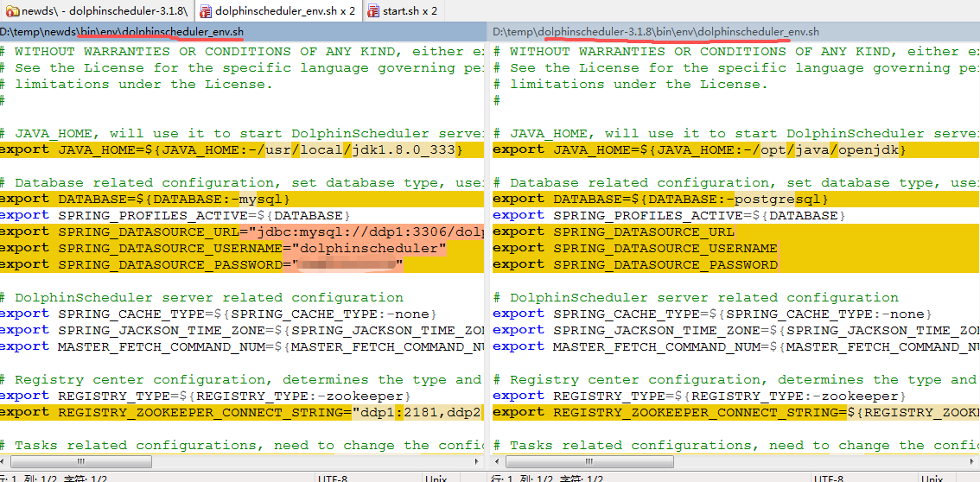Screen dimensions: 980x482
Task: Click right pane SPRING_CACHE_TYPE line
Action: point(712,314)
